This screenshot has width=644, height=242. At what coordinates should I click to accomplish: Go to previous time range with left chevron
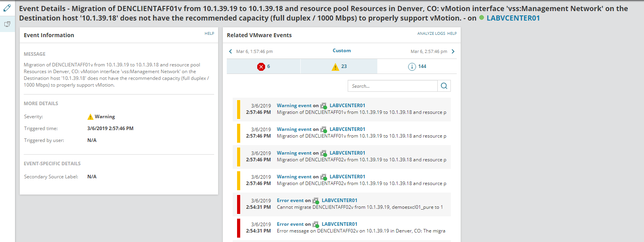pos(231,51)
